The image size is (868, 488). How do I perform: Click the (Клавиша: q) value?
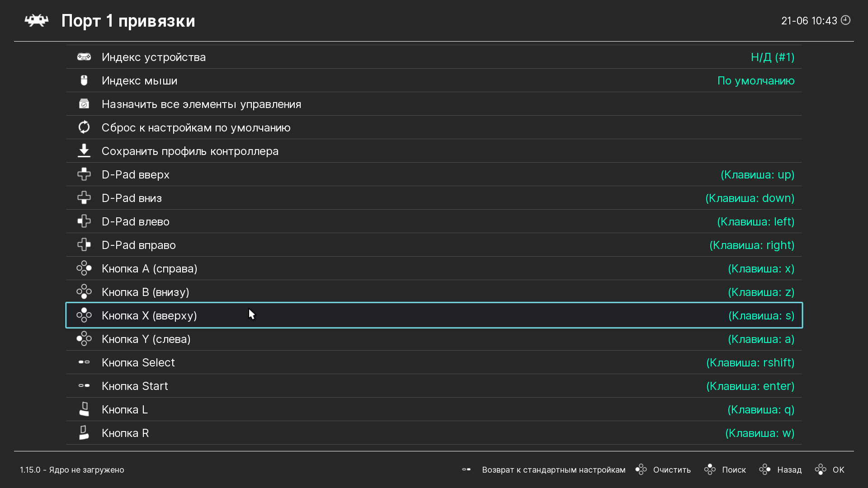(761, 409)
